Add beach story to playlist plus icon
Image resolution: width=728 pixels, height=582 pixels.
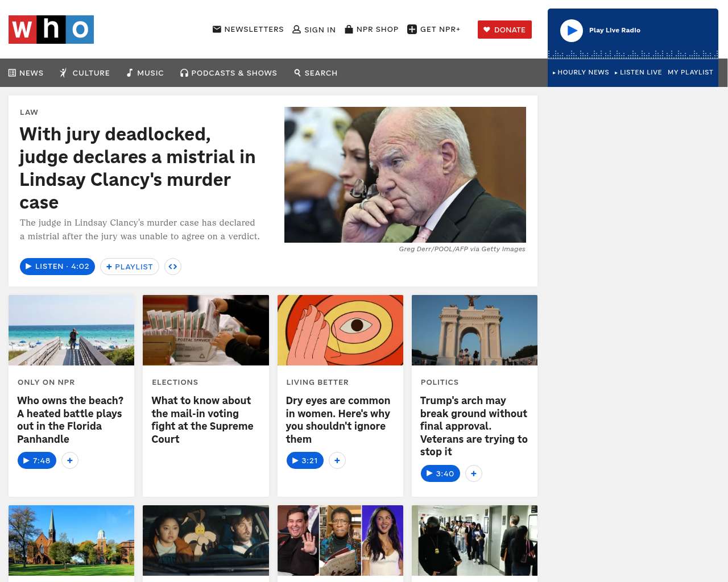tap(70, 460)
